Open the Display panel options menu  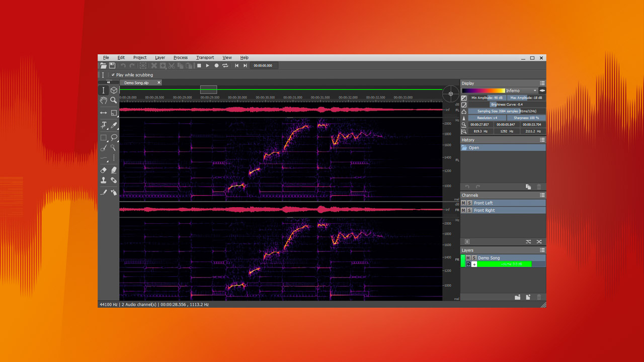542,83
